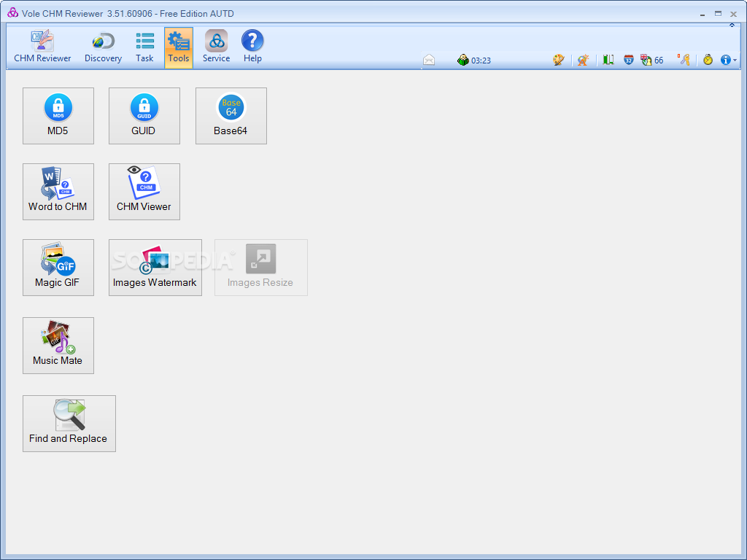Open the Service tab
The height and width of the screenshot is (560, 747).
pyautogui.click(x=216, y=47)
